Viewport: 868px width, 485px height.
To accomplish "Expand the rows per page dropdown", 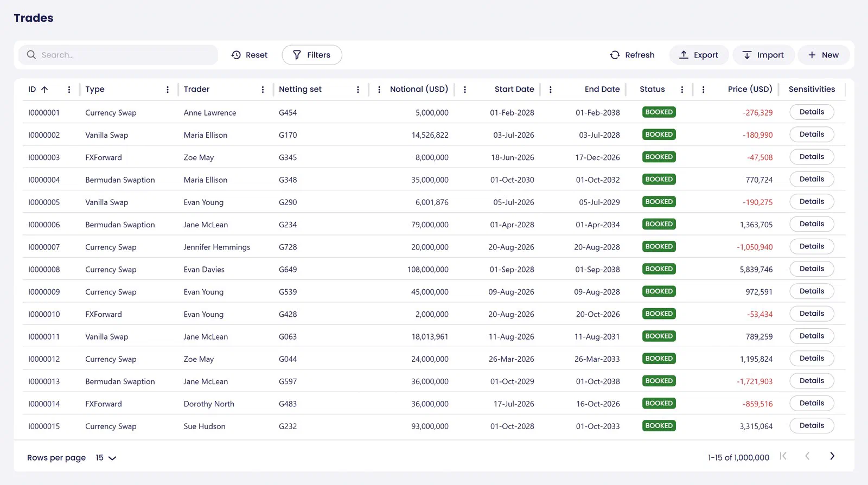I will [106, 458].
